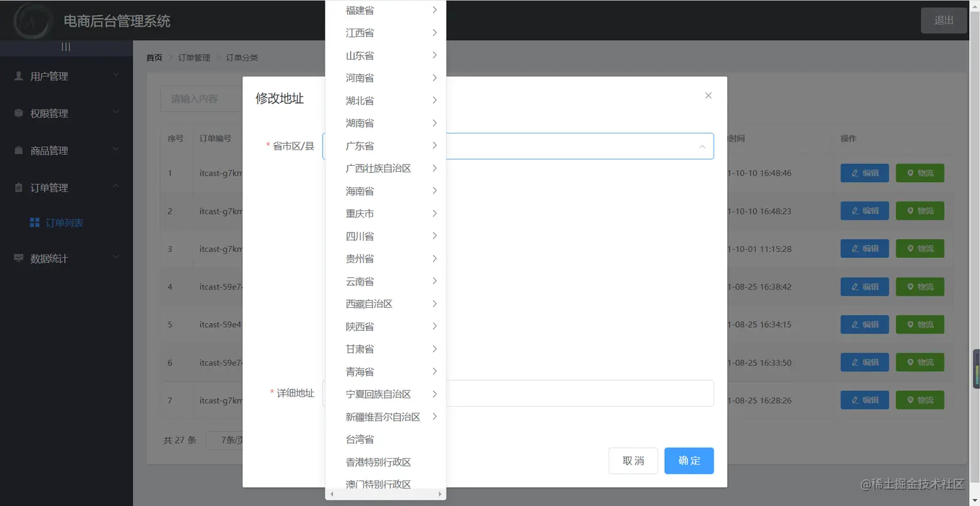Click 物流 button for order row 1
Screen dimensions: 980x506
point(920,173)
